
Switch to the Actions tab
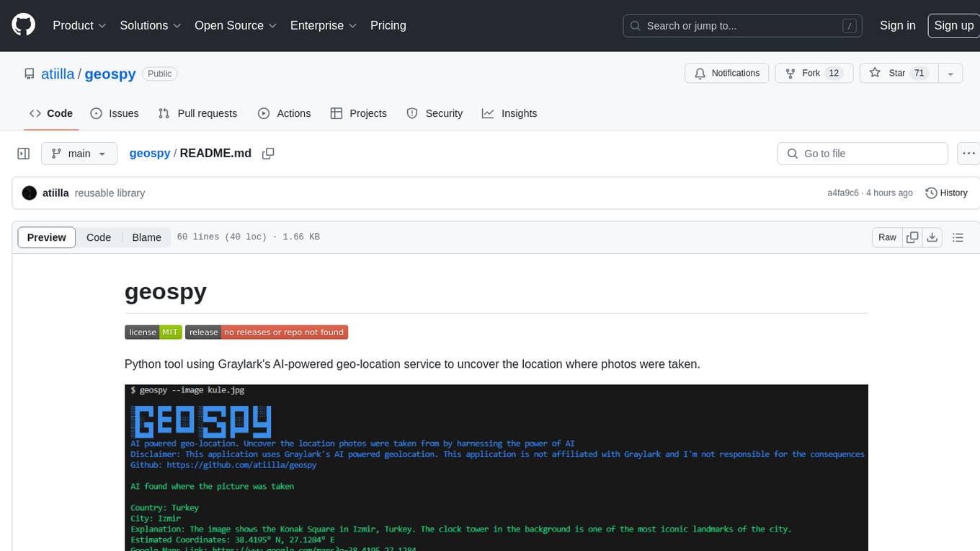click(284, 113)
